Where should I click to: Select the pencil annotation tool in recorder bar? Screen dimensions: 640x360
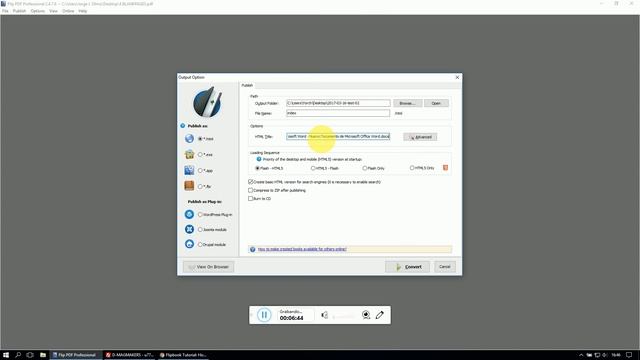[x=380, y=315]
